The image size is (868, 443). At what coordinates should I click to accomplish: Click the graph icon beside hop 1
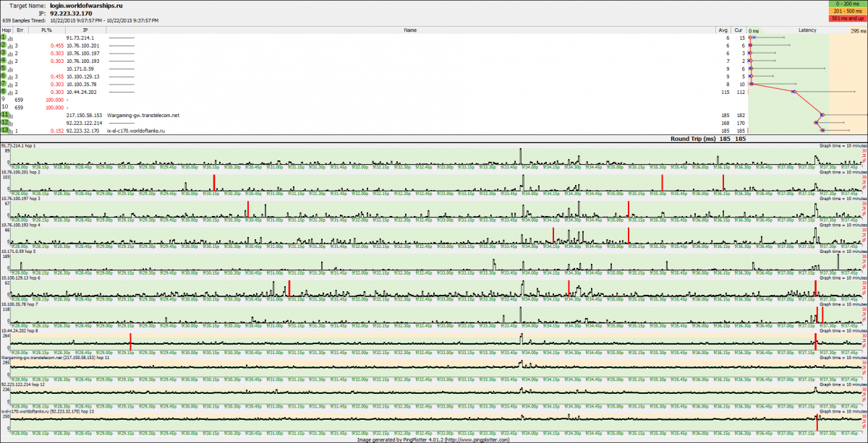click(x=12, y=38)
